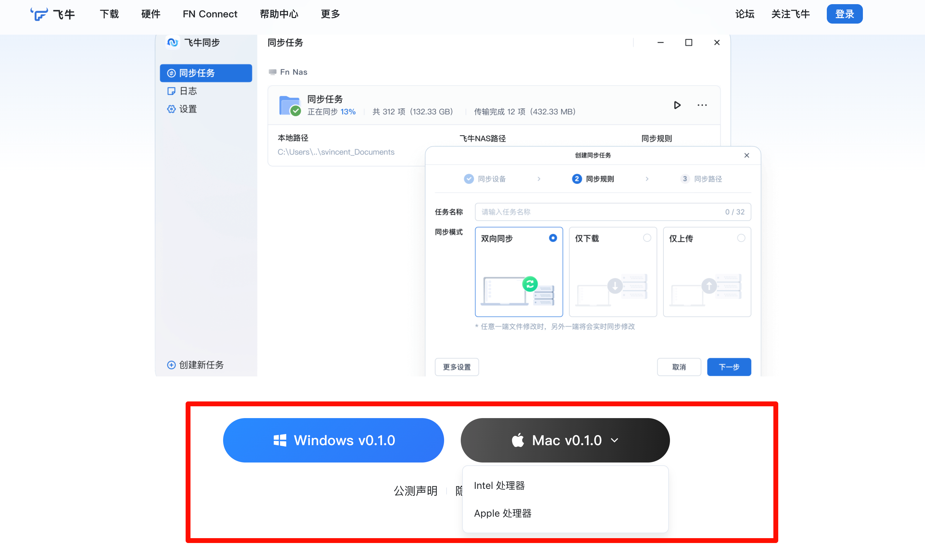Open the 更多 menu item
The image size is (925, 560).
tap(330, 14)
